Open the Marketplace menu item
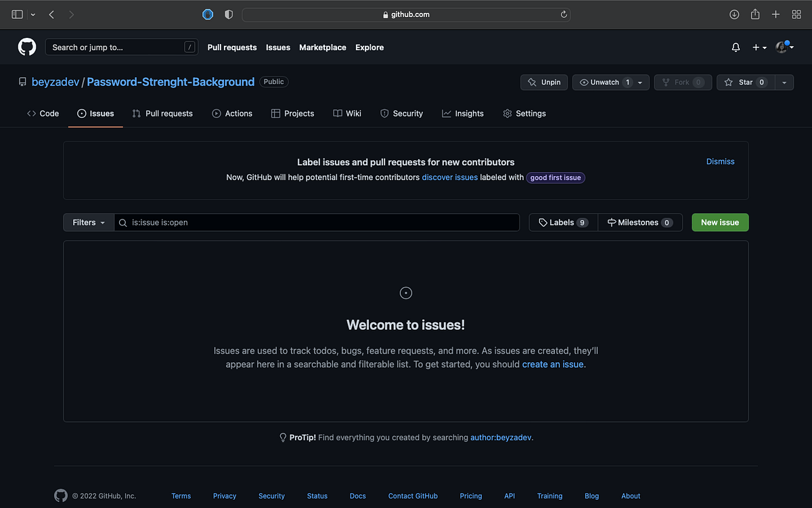 [x=323, y=47]
